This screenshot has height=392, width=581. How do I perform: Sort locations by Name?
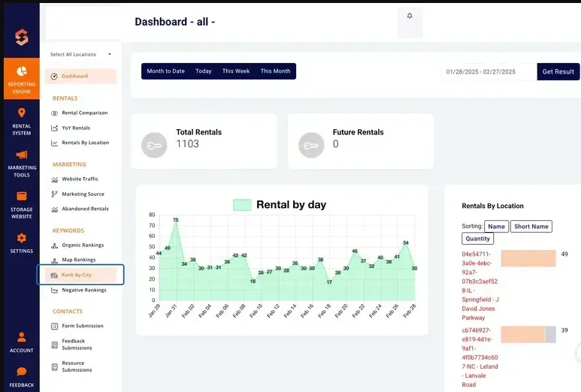pos(496,227)
